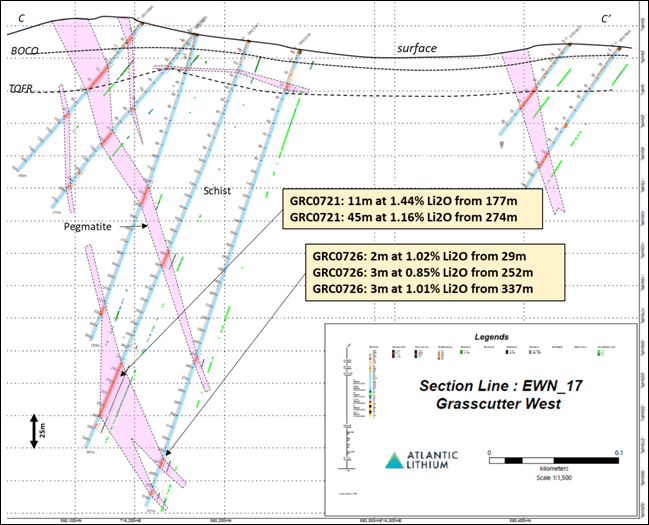The image size is (649, 525).
Task: Click the section end label C′
Action: [606, 19]
